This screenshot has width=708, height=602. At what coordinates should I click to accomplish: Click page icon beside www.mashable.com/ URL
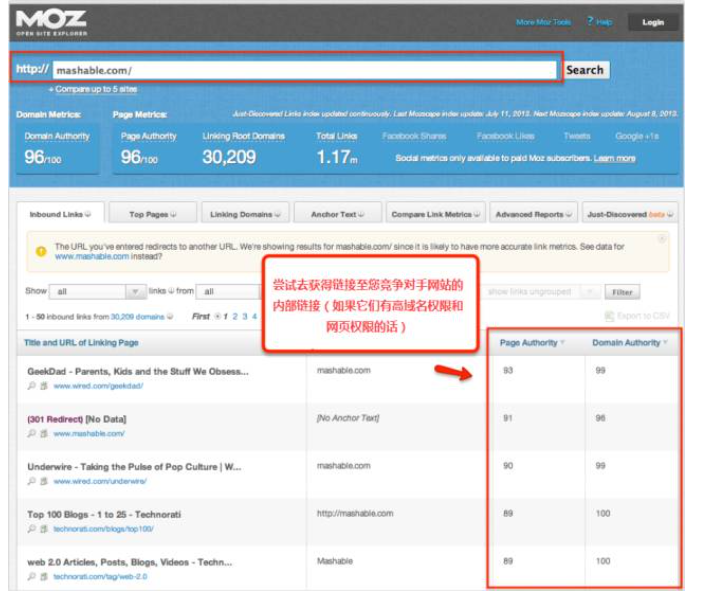click(x=44, y=434)
